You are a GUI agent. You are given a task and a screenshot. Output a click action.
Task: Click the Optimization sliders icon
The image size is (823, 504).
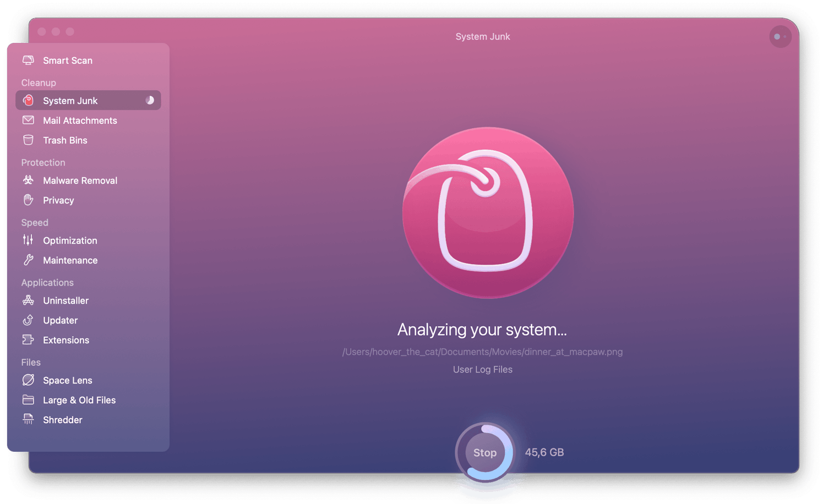pyautogui.click(x=28, y=240)
